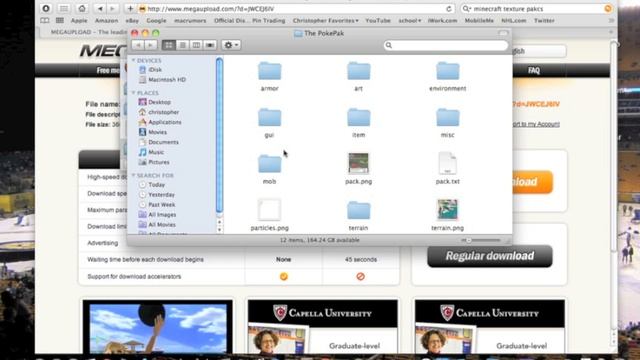640x360 pixels.
Task: Open Documents in Finder sidebar
Action: coord(159,142)
